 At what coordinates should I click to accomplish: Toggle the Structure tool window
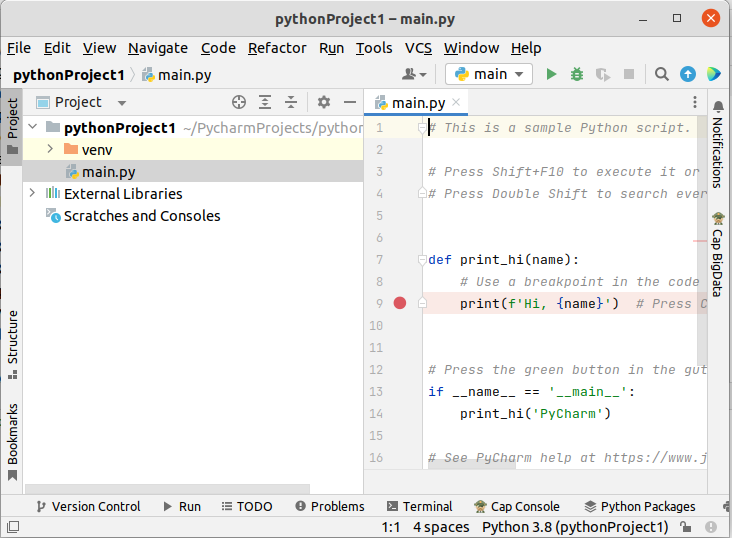click(x=12, y=343)
